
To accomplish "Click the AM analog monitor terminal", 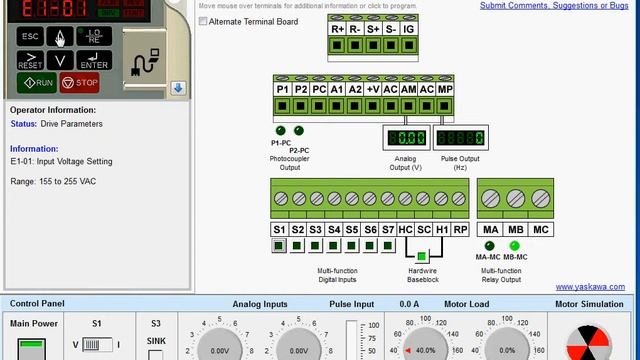I will pyautogui.click(x=408, y=106).
